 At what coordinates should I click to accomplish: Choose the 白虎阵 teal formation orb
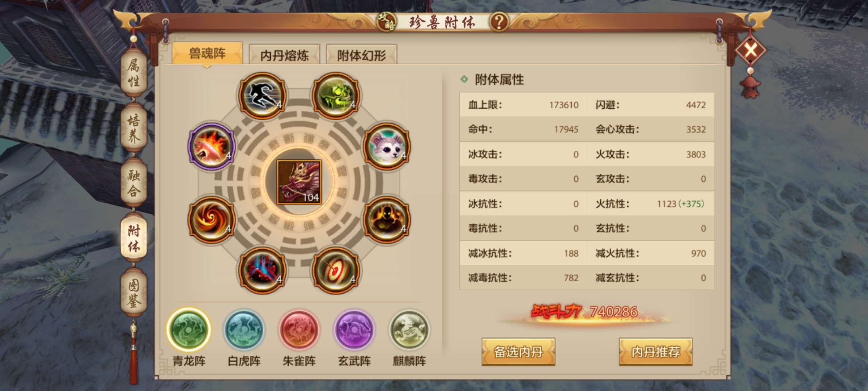244,329
